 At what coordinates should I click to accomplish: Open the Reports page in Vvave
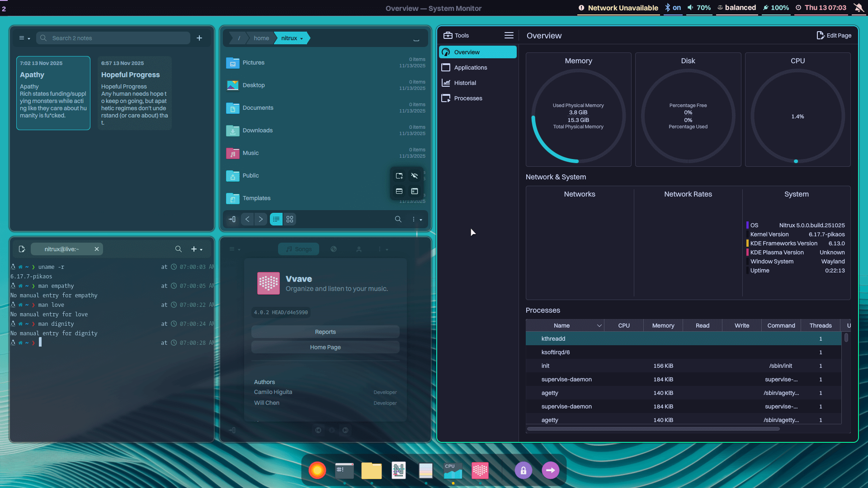(x=325, y=331)
